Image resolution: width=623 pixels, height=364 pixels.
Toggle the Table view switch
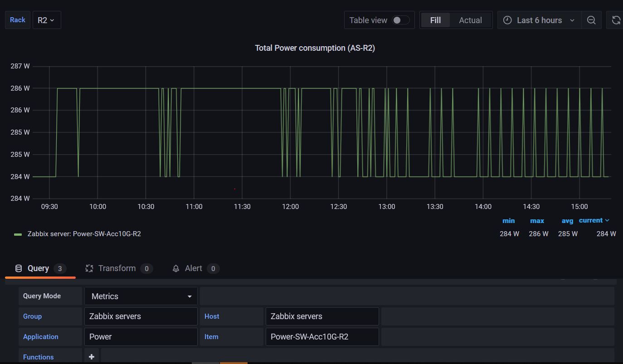(400, 20)
